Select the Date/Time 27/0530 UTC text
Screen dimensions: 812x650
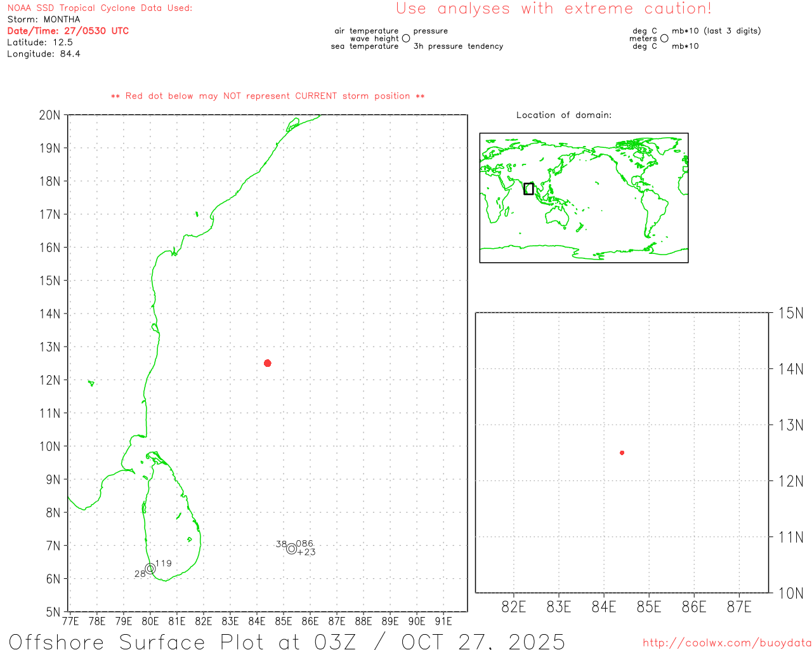68,31
